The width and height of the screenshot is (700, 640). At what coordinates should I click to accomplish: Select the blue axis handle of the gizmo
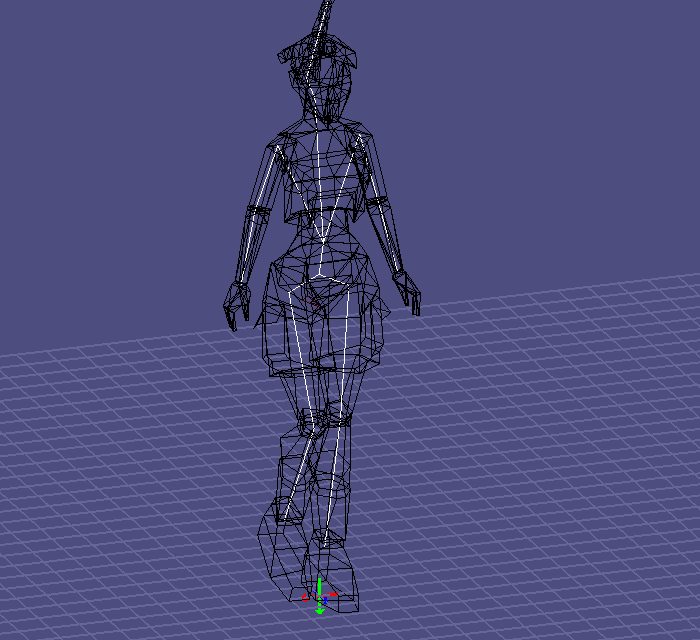(x=325, y=601)
